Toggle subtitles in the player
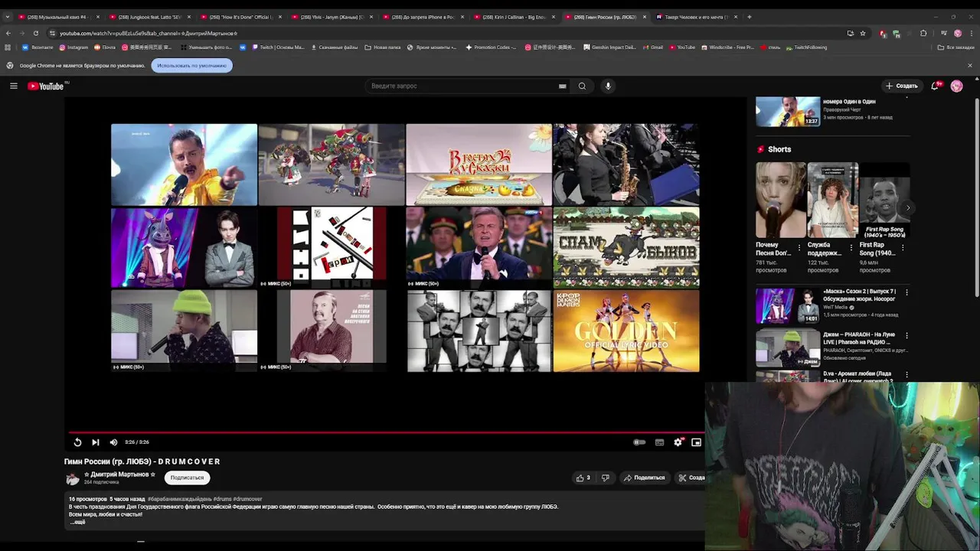This screenshot has width=980, height=551. tap(658, 442)
